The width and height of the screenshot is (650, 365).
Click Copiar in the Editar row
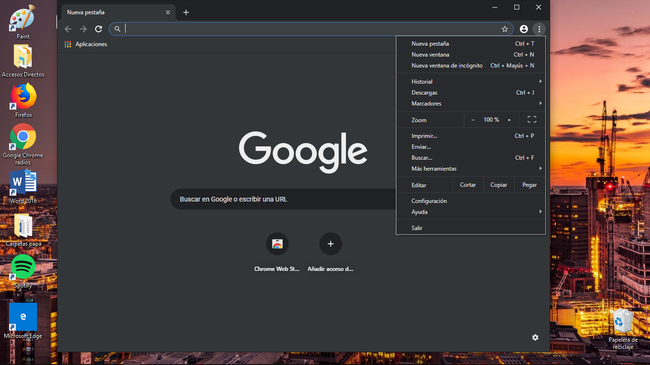[x=499, y=185]
